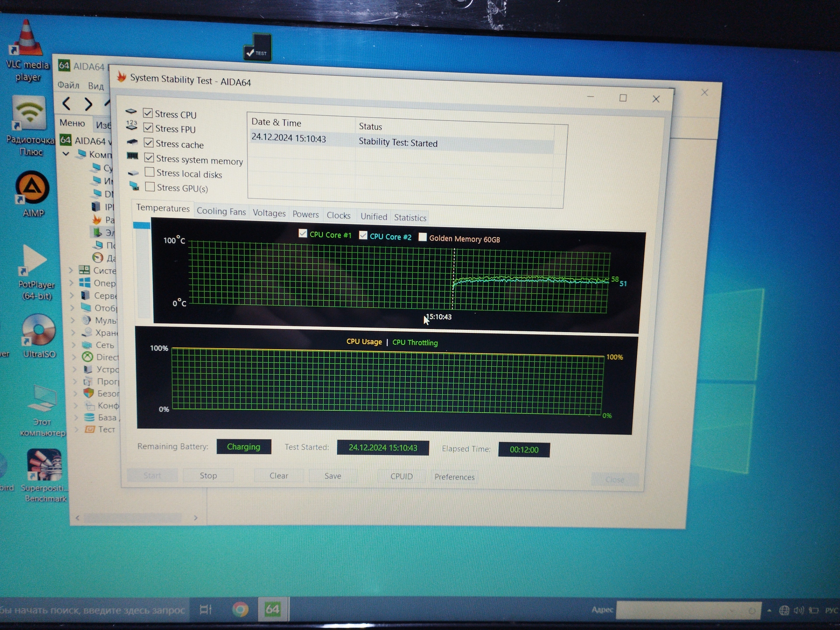Click the Операционная система Windows icon
This screenshot has height=630, width=840.
[x=85, y=282]
